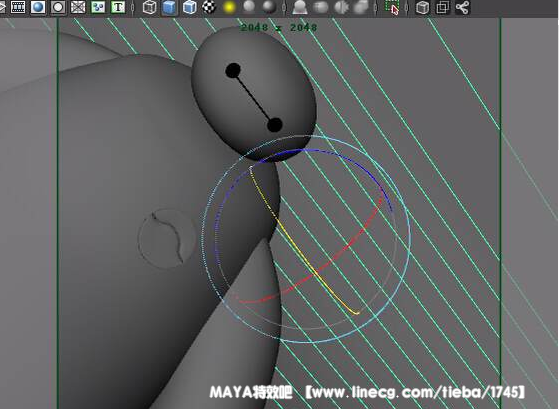Click the film gate icon
Viewport: 559px width, 409px height.
click(18, 7)
